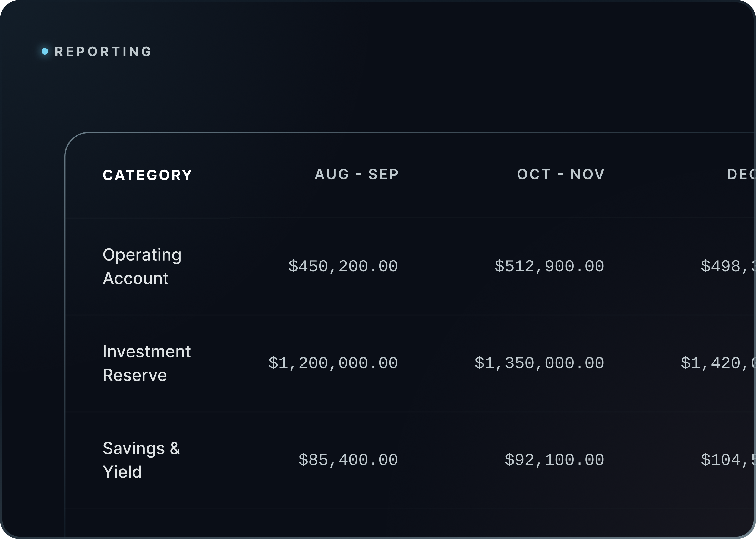Click the partially visible Dec column header

click(741, 174)
